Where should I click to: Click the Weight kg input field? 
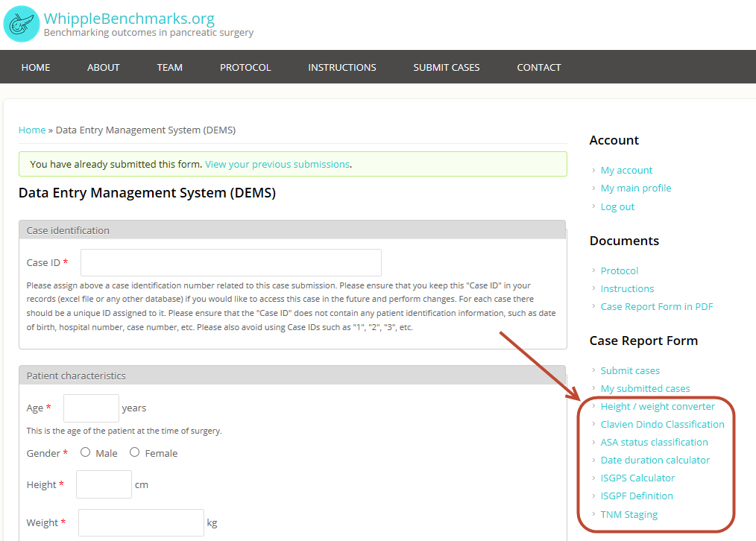click(x=141, y=523)
